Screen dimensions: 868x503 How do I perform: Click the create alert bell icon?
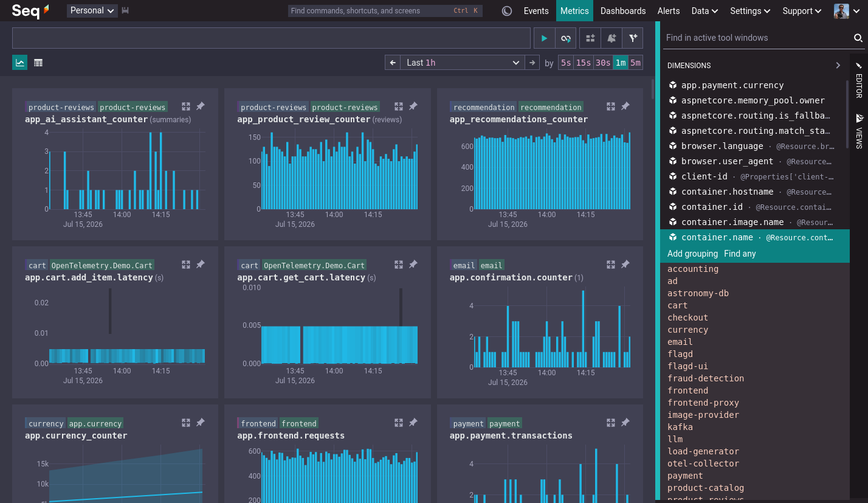(x=611, y=38)
